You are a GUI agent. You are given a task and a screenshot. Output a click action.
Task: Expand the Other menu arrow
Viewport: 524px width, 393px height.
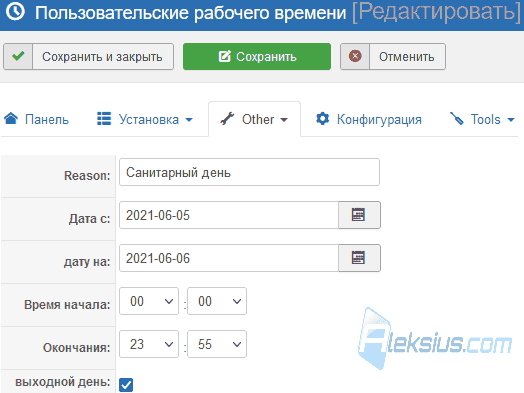click(x=284, y=120)
